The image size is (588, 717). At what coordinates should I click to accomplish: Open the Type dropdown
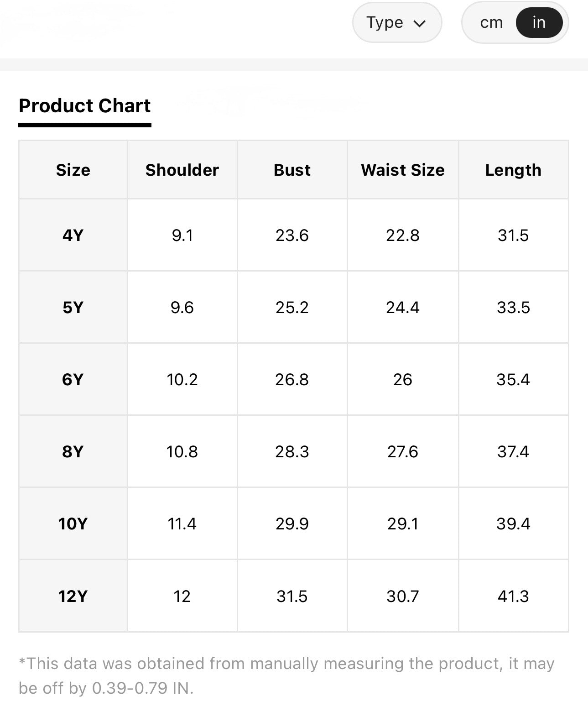[397, 22]
